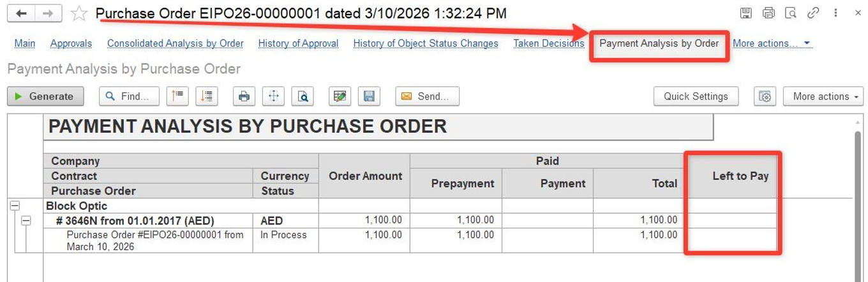The image size is (868, 282).
Task: Open report settings gear icon beside Quick Settings
Action: point(765,96)
